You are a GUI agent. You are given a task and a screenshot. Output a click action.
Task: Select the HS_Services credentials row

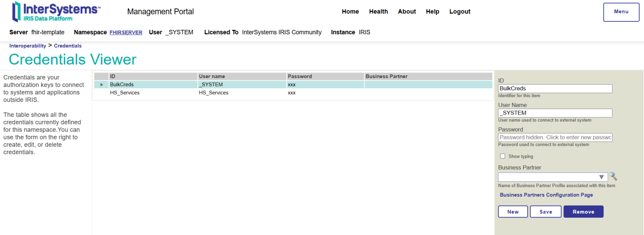pos(293,93)
